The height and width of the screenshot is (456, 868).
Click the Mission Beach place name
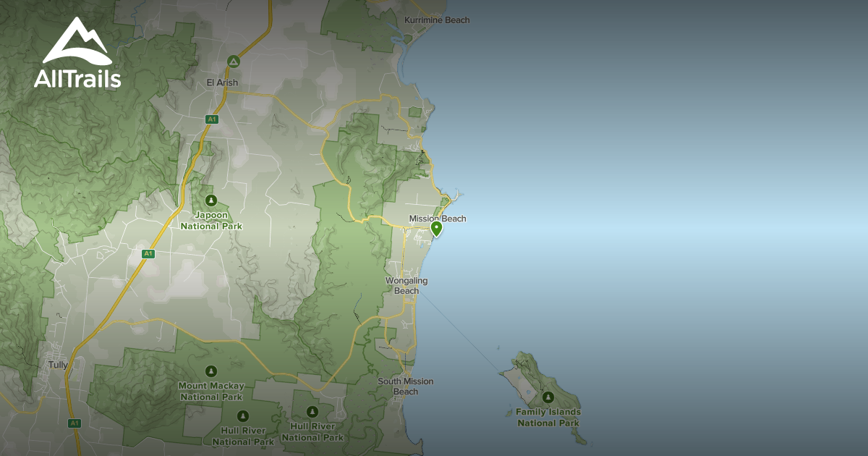[x=438, y=219]
